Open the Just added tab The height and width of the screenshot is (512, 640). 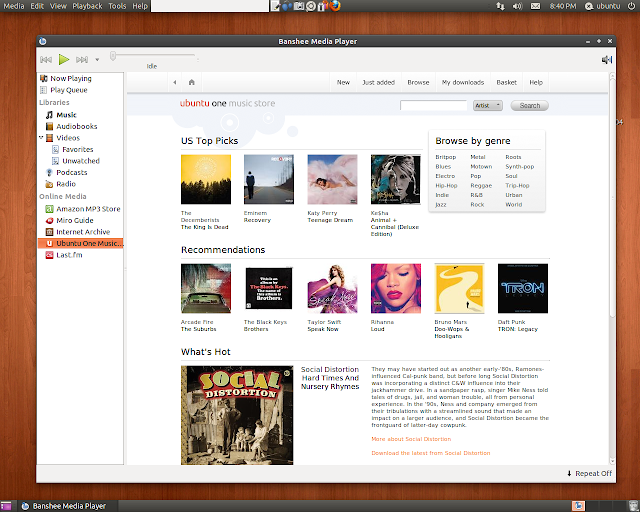(379, 82)
